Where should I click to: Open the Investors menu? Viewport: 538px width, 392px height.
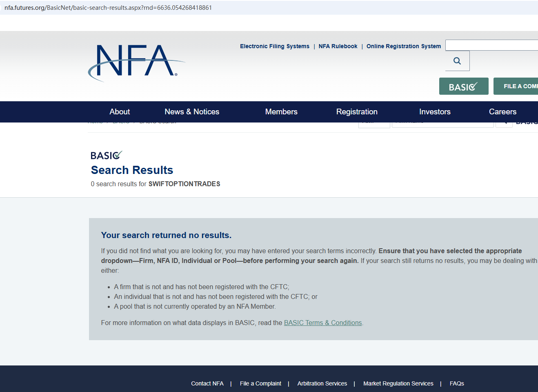click(x=435, y=111)
